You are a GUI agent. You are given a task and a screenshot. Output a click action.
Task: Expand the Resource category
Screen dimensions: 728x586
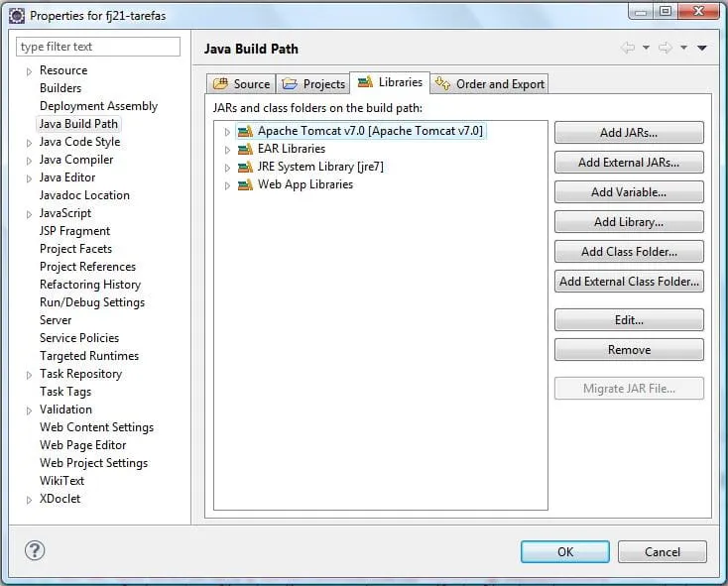pyautogui.click(x=29, y=71)
